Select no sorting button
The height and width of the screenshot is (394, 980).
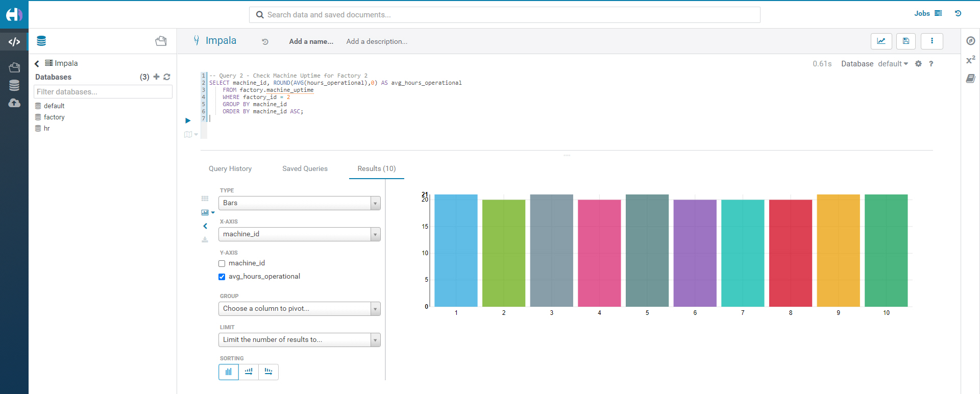tap(229, 372)
